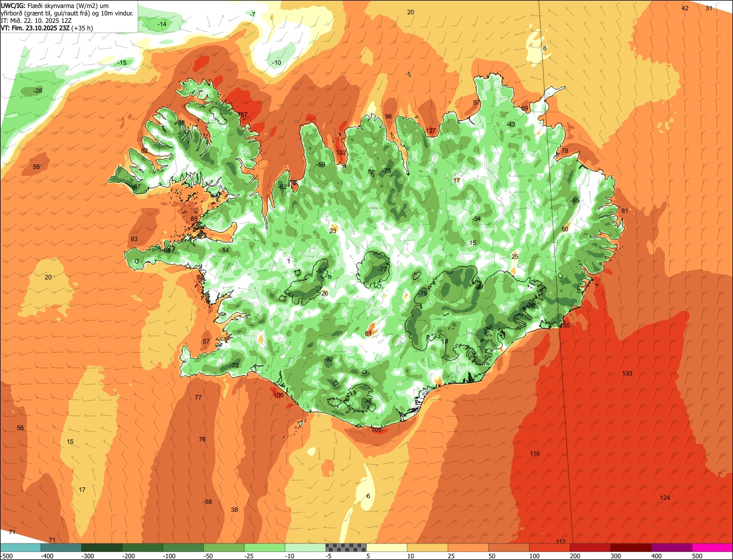Click the map value '68'

(x=208, y=502)
